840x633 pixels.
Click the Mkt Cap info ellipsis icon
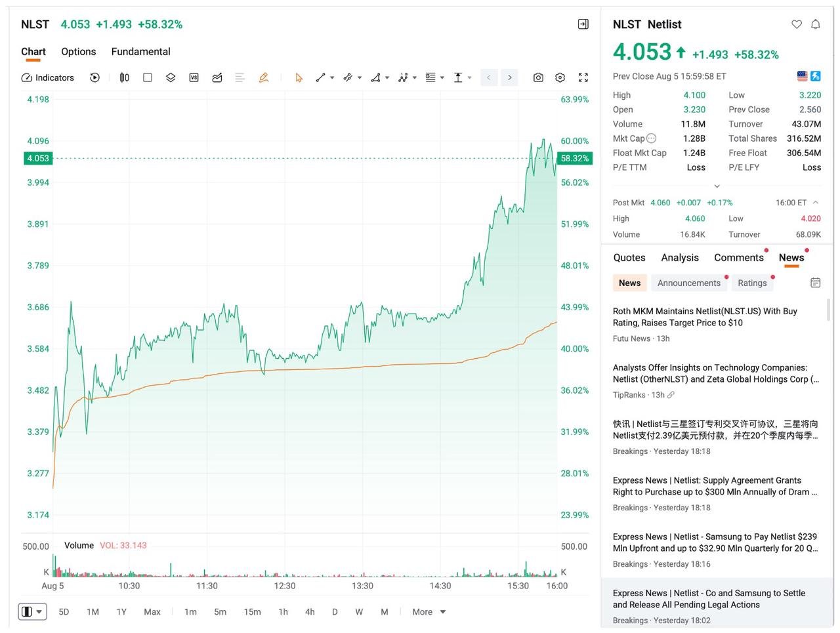point(651,138)
